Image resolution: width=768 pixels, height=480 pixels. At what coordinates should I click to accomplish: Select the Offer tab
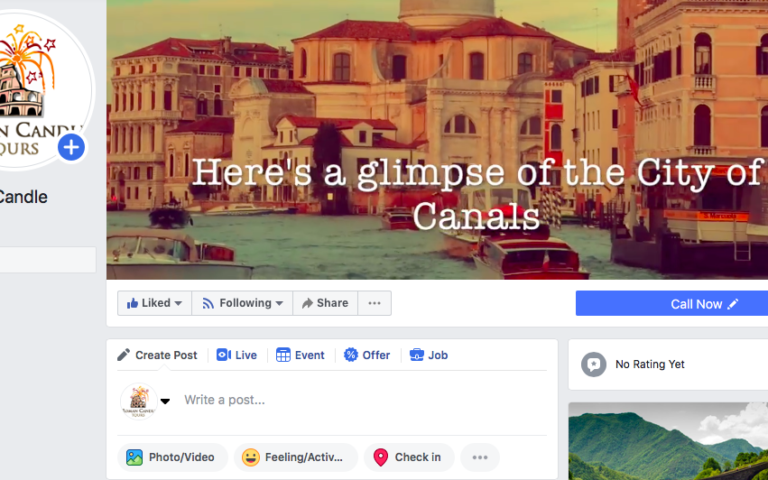(367, 355)
